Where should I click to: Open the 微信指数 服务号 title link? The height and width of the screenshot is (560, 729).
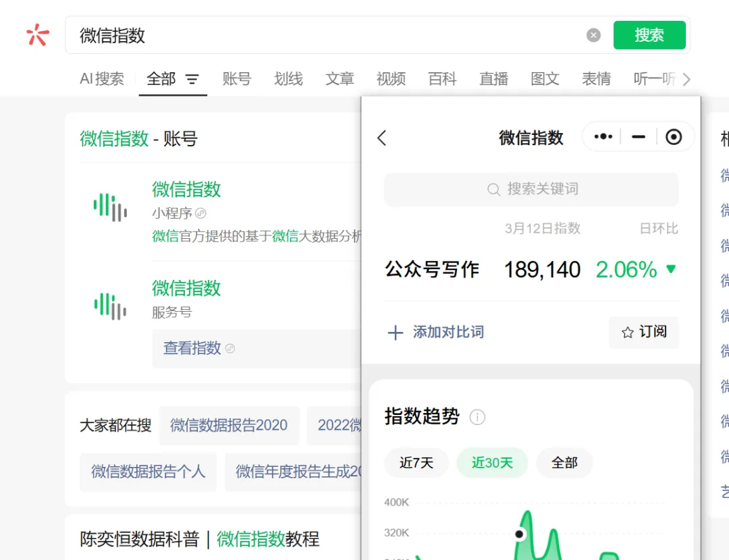pyautogui.click(x=186, y=288)
